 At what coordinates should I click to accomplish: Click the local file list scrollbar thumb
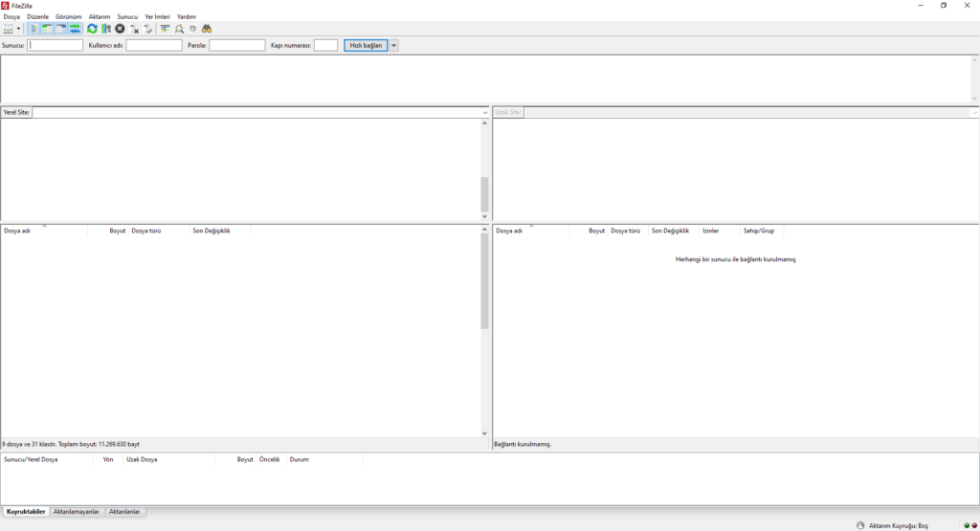click(x=484, y=287)
